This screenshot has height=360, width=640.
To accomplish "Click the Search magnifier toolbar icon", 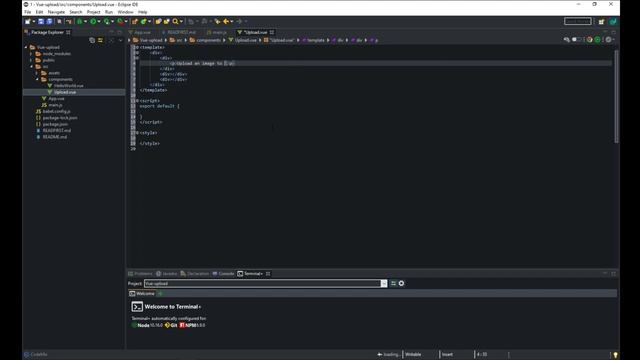I will click(176, 21).
